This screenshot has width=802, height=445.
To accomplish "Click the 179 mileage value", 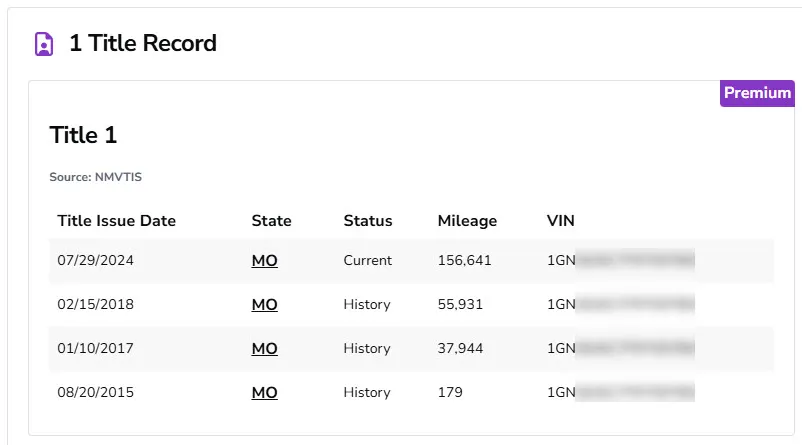I will (450, 392).
